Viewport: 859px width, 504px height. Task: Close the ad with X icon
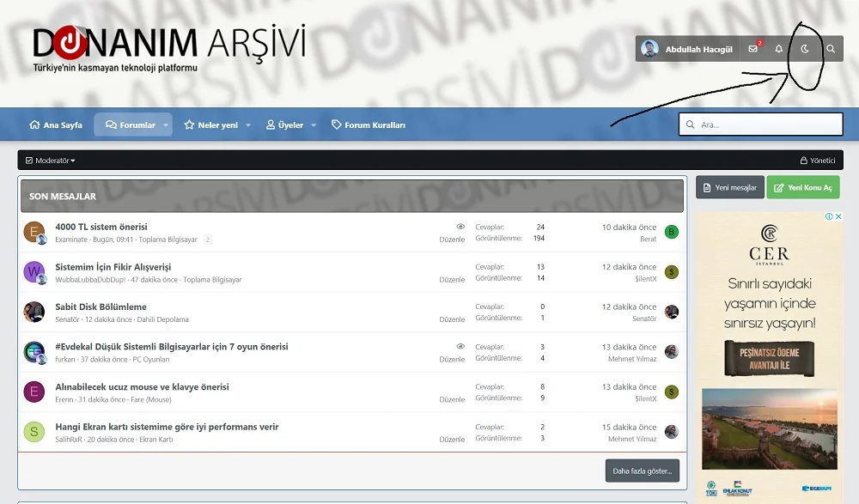coord(838,216)
